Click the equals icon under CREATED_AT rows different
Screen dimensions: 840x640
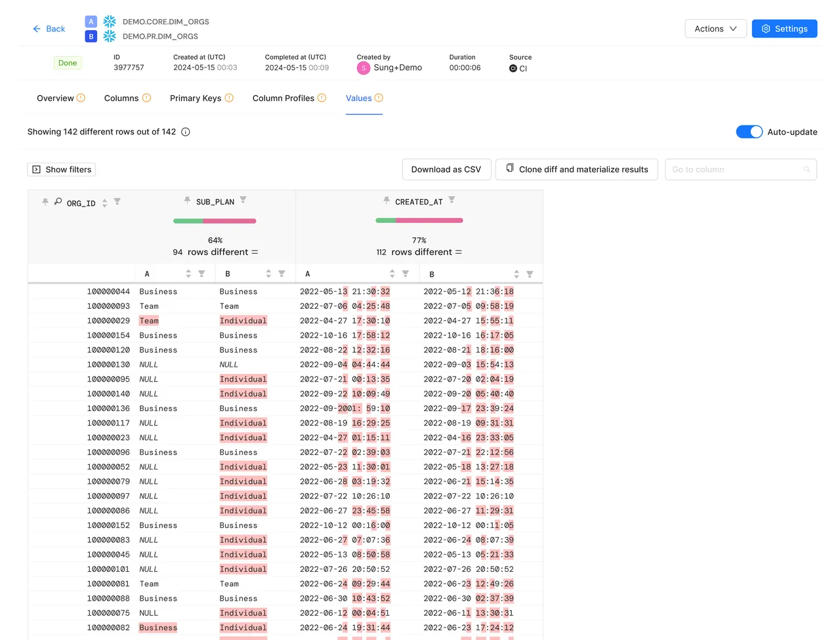pyautogui.click(x=459, y=252)
